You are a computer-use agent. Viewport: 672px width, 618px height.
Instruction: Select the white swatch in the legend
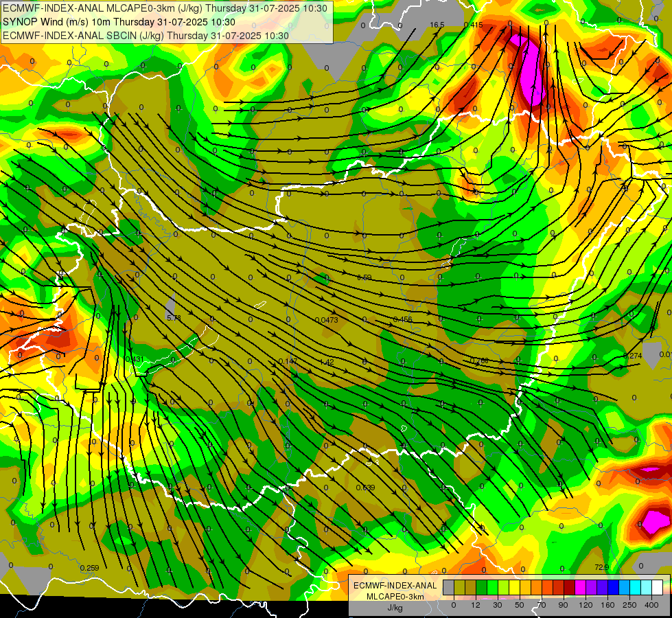pyautogui.click(x=658, y=587)
